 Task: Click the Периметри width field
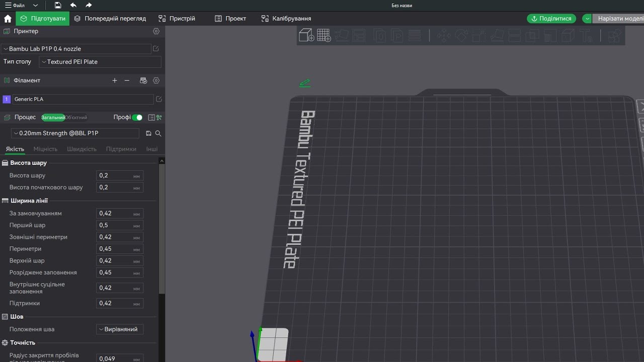pyautogui.click(x=120, y=249)
